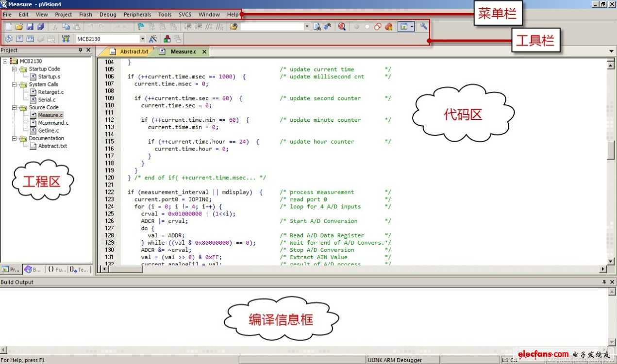
Task: Start the debug session with the red magnifier icon
Action: tap(342, 27)
